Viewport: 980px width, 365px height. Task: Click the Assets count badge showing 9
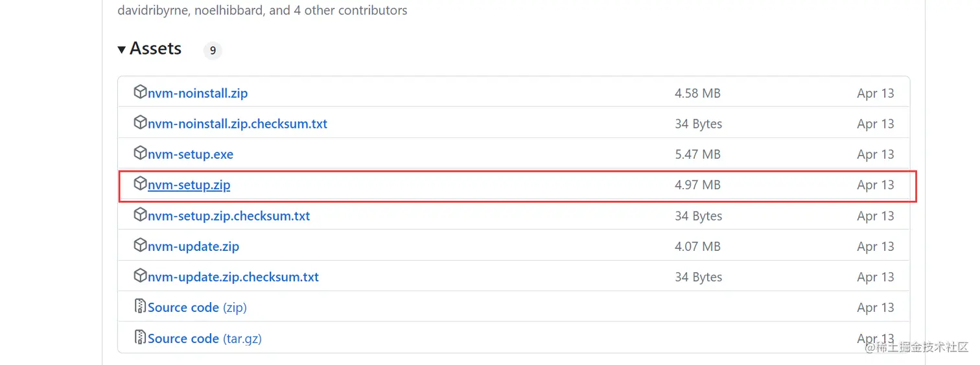click(x=213, y=50)
